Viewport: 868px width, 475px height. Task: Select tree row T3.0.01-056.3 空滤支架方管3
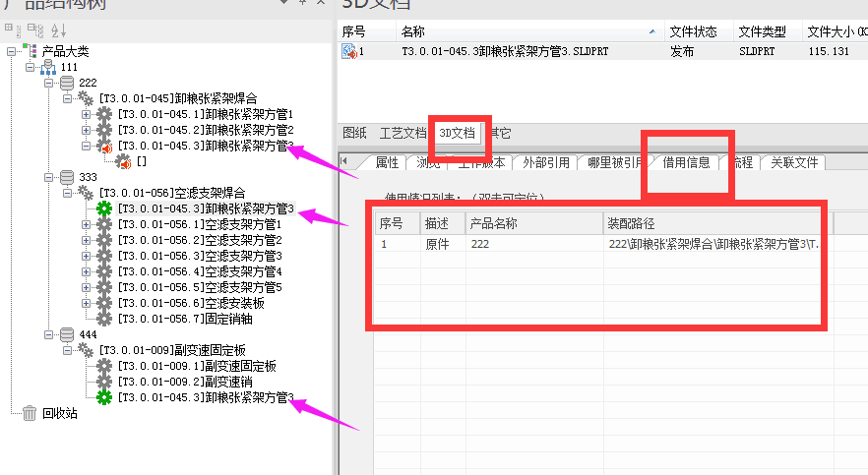[200, 256]
